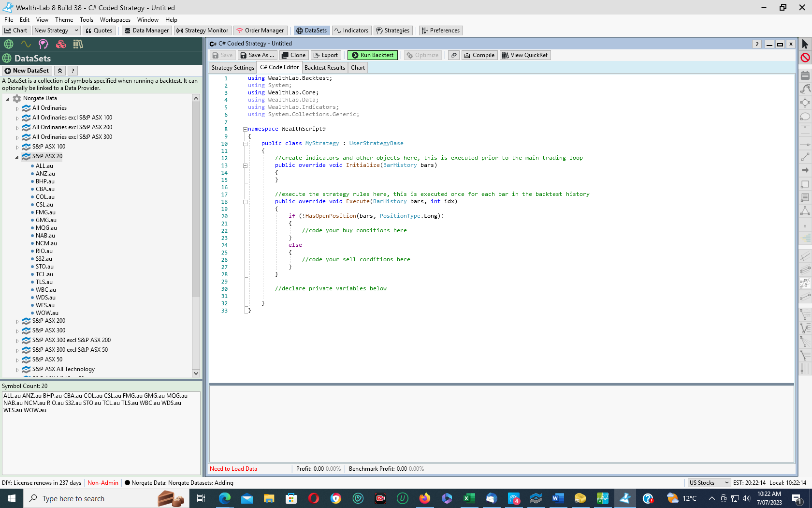Click the Indicators toolbar button
812x508 pixels.
[x=351, y=30]
